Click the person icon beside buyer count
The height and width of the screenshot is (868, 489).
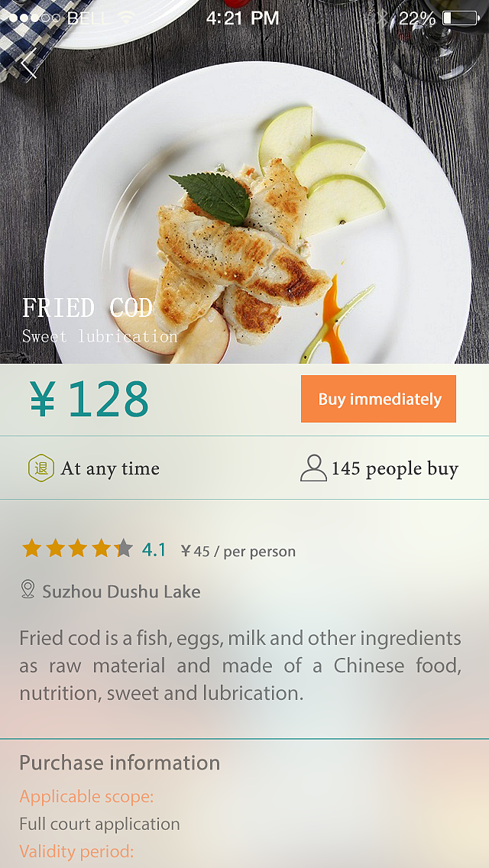[x=313, y=468]
